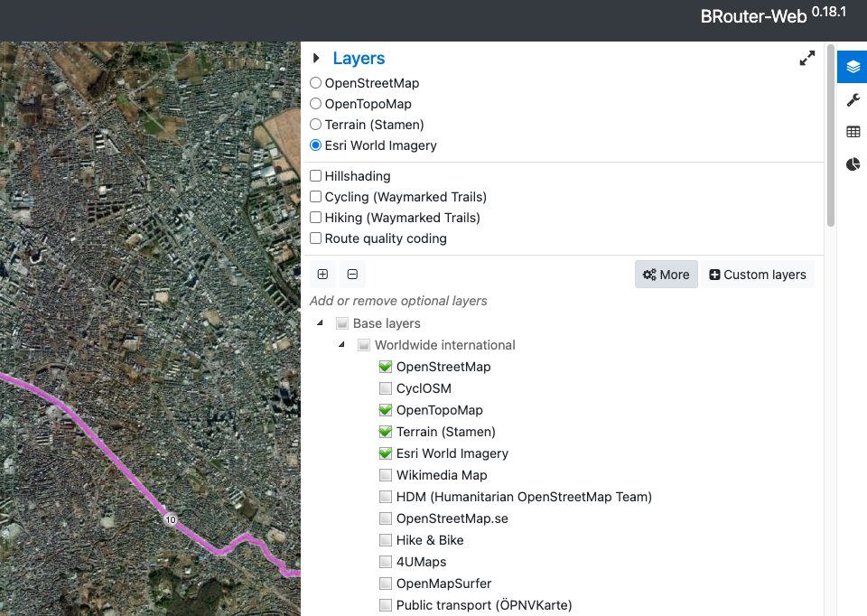Check Public transport (ÖPNVKarte) checkbox
The width and height of the screenshot is (867, 616).
[x=386, y=605]
